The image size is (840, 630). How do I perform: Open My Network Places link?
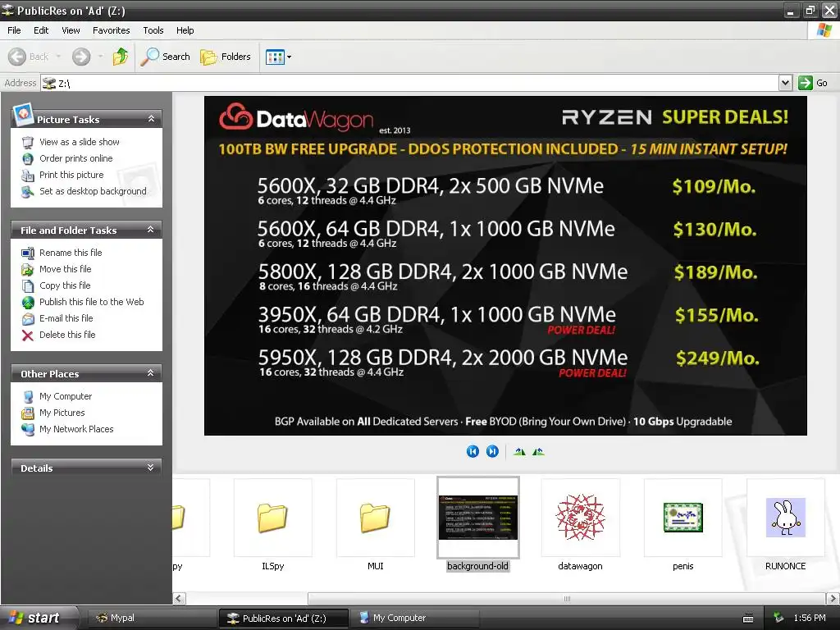point(76,429)
